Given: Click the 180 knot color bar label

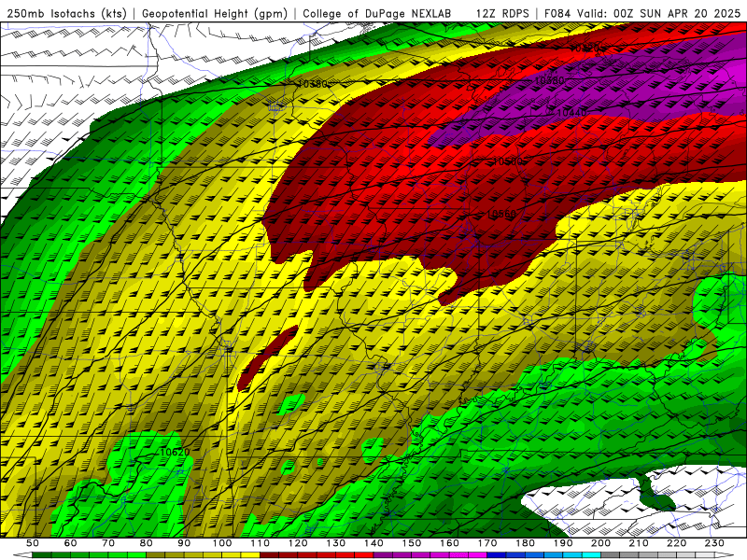Looking at the screenshot, I should 525,543.
